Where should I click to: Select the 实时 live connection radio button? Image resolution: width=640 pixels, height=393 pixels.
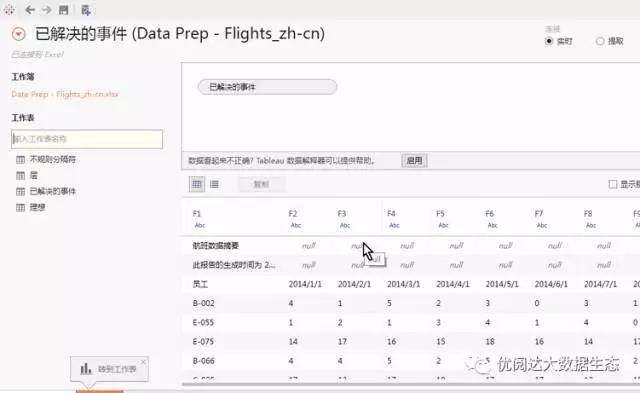pyautogui.click(x=549, y=41)
